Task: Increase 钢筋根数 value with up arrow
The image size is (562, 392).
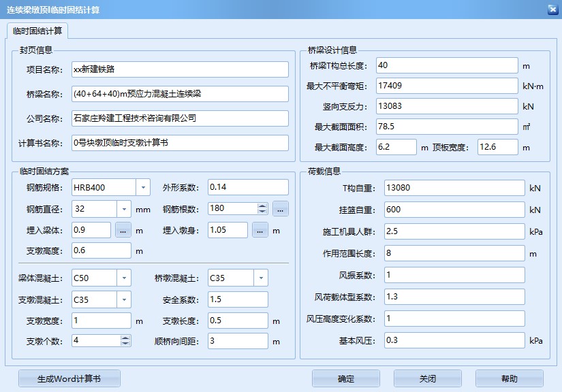Action: (x=262, y=206)
